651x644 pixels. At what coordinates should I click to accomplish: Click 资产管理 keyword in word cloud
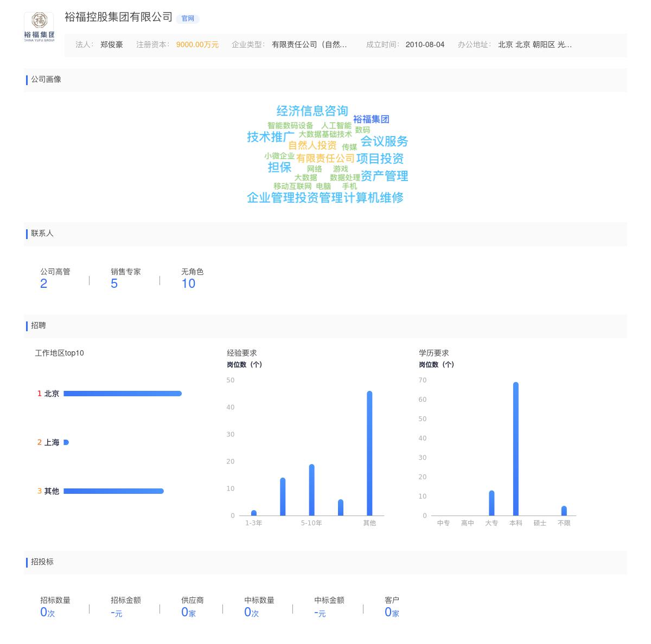pos(385,176)
